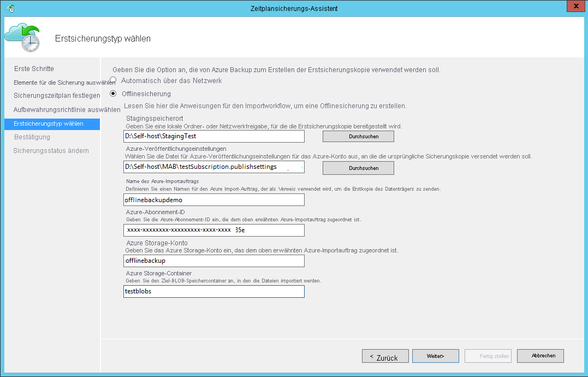
Task: Select the Sicherungsstatus ändern step
Action: pyautogui.click(x=51, y=149)
